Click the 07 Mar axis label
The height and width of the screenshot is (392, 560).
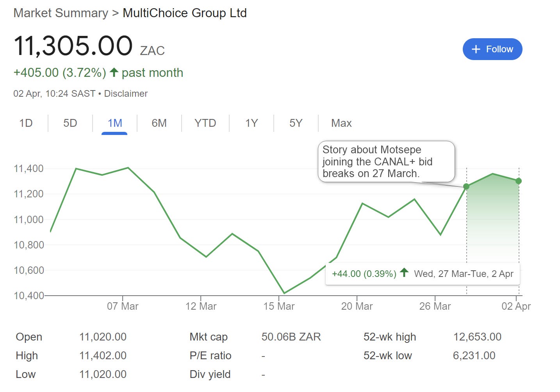(123, 306)
